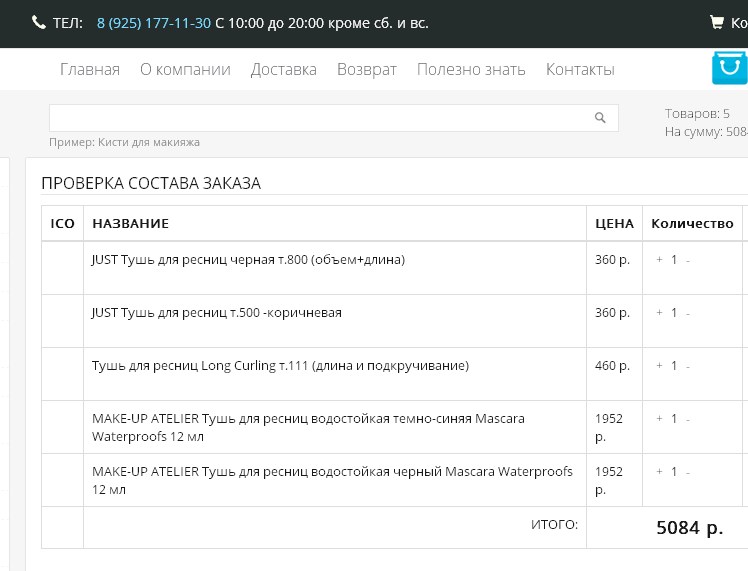Decrease quantity of JUST Тушь черная т.800
748x571 pixels.
click(687, 261)
